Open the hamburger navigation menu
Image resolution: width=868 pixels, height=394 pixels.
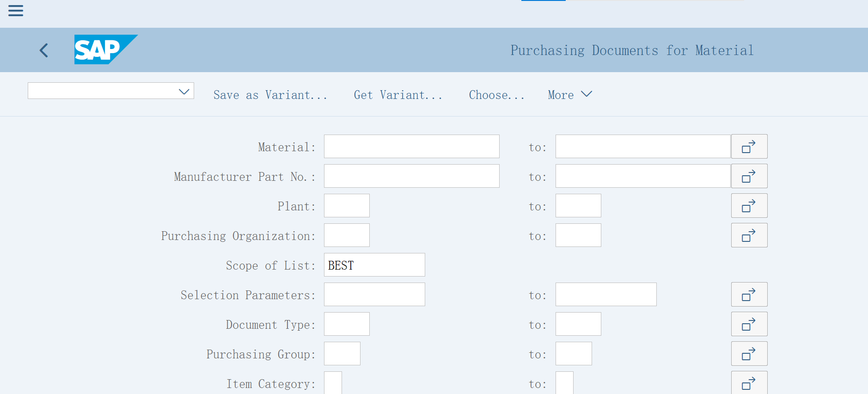pyautogui.click(x=16, y=11)
